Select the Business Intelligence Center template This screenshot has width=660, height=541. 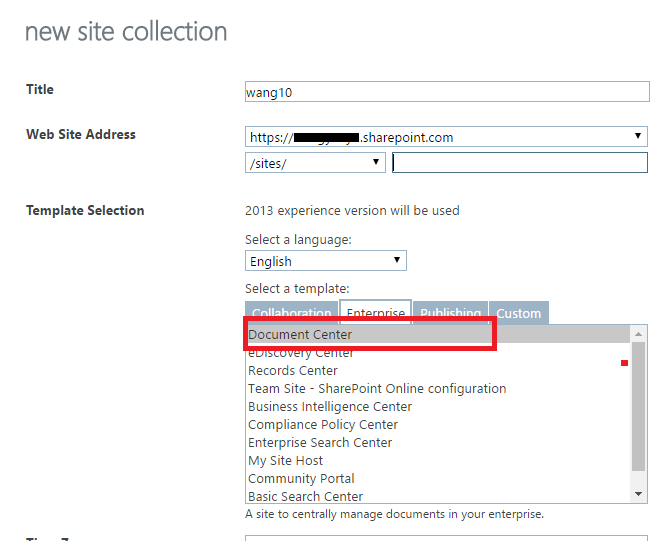438,407
